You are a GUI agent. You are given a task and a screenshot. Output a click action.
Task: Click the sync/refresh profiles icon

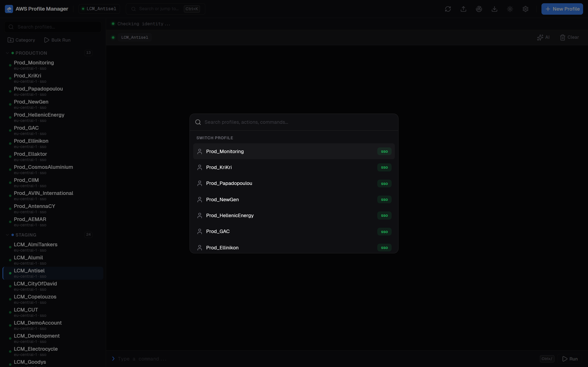[448, 9]
